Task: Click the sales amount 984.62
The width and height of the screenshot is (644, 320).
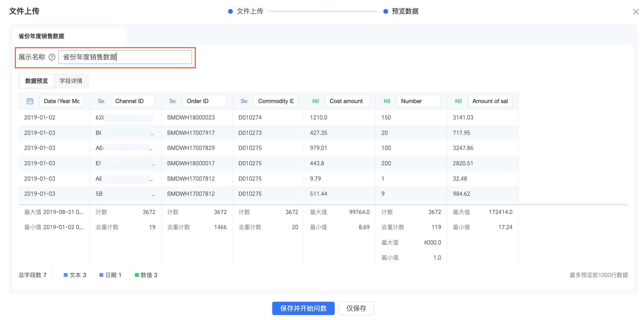Action: [x=461, y=194]
